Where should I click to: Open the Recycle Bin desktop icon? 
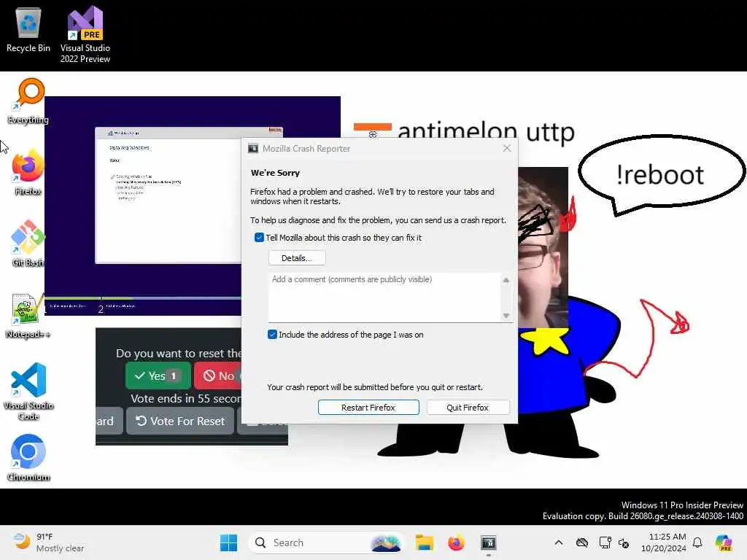28,31
